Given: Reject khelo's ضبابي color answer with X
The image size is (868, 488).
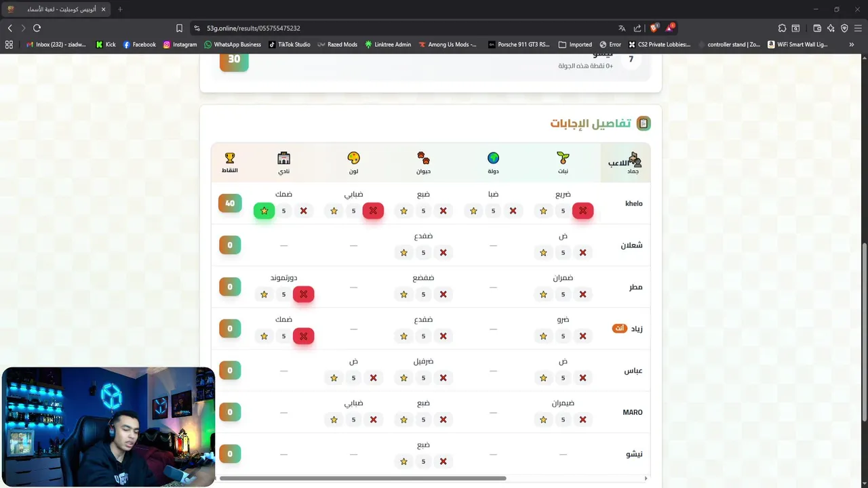Looking at the screenshot, I should pyautogui.click(x=373, y=211).
